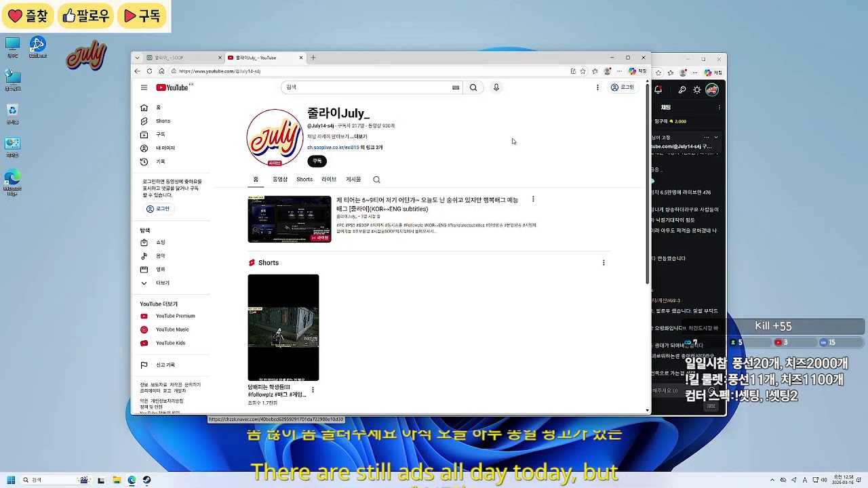Open the Edge settings and more menu

point(619,71)
